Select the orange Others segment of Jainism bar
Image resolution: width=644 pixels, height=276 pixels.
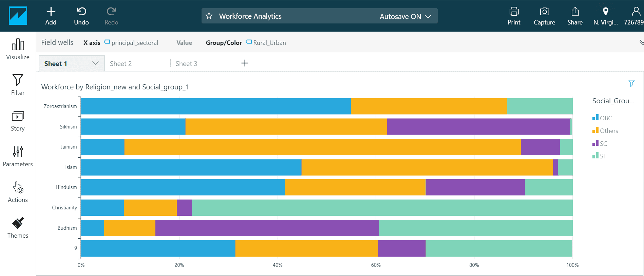coord(322,147)
